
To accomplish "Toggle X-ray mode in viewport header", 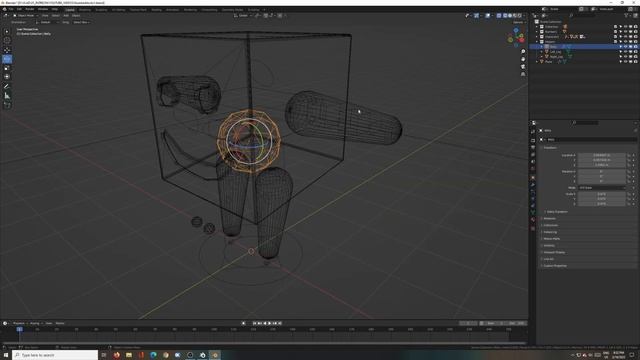I will pos(498,16).
